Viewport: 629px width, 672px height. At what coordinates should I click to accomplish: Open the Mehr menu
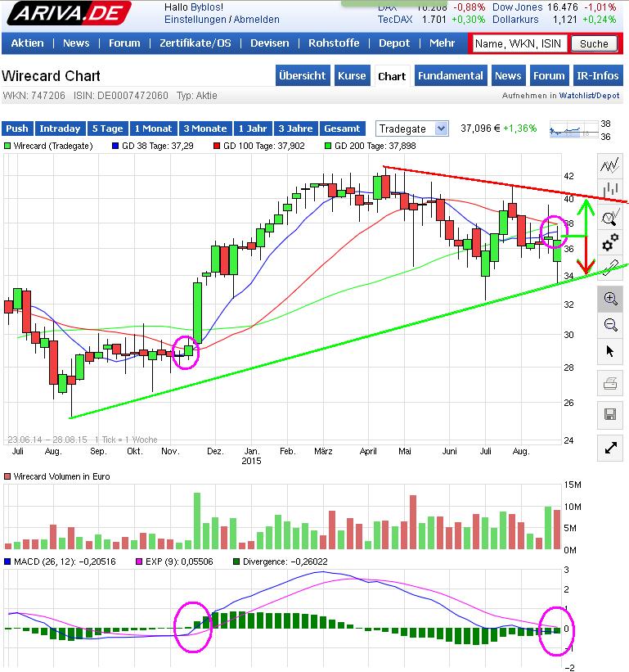(443, 43)
